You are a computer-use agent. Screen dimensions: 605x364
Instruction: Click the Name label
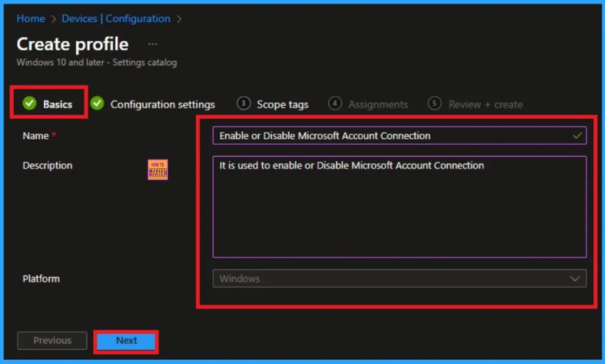[35, 136]
